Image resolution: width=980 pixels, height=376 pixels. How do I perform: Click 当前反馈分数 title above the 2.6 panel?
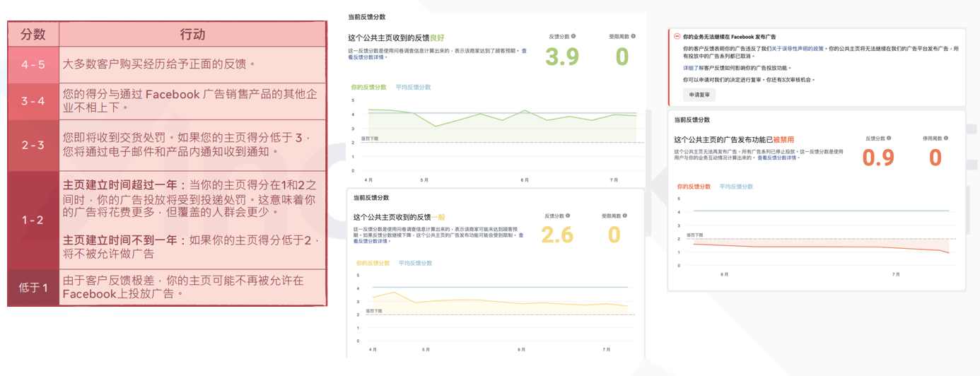371,198
